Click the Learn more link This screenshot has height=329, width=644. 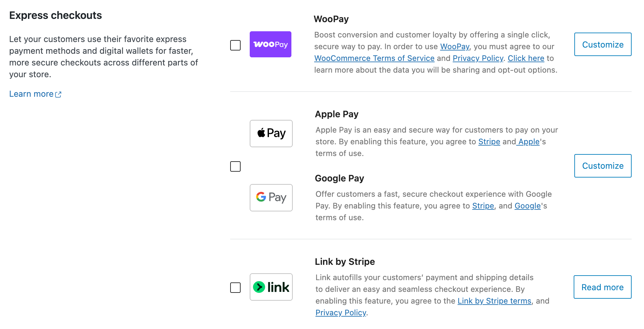[31, 94]
